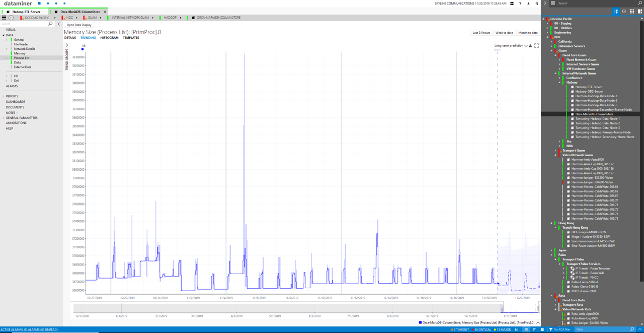The height and width of the screenshot is (333, 644).
Task: Open the dropdown arrow after NOC breadcrumb
Action: [76, 18]
